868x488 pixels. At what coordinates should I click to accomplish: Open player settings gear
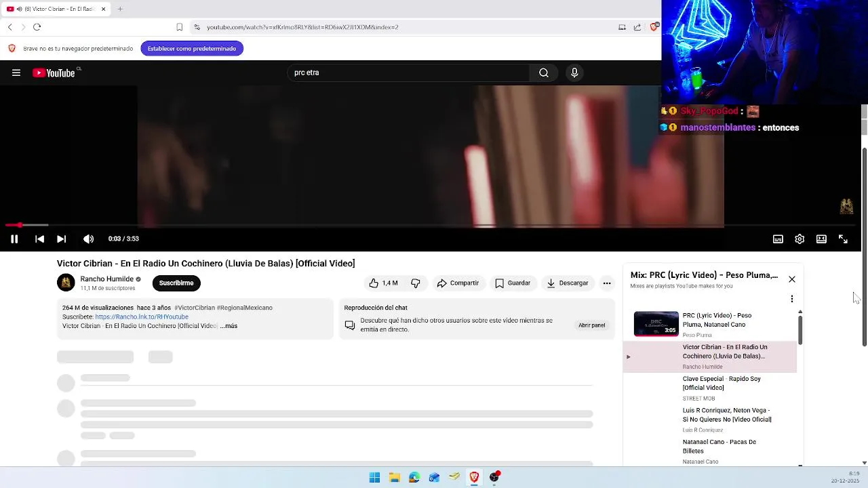tap(800, 239)
